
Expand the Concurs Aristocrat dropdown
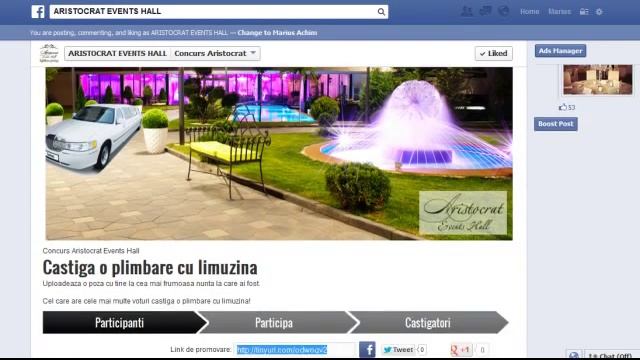215,53
